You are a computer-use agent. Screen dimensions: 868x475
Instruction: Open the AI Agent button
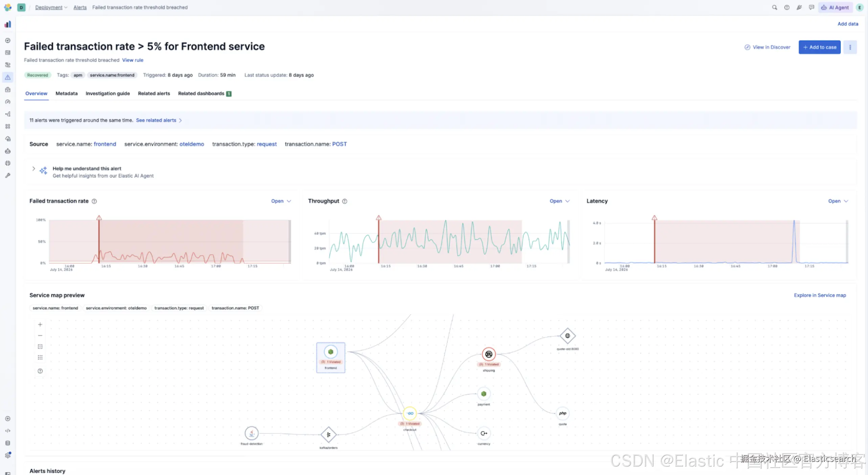tap(835, 7)
